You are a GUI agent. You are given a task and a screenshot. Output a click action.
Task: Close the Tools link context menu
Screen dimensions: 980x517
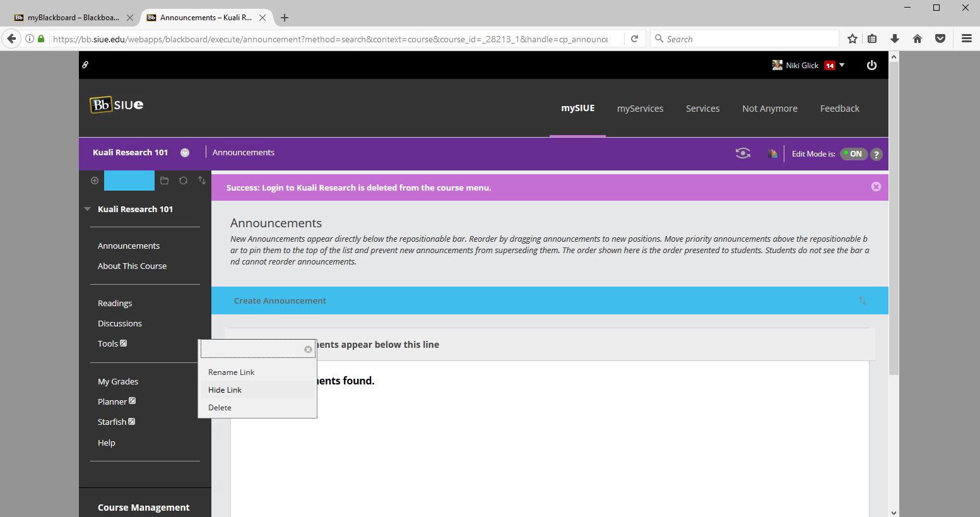coord(308,349)
